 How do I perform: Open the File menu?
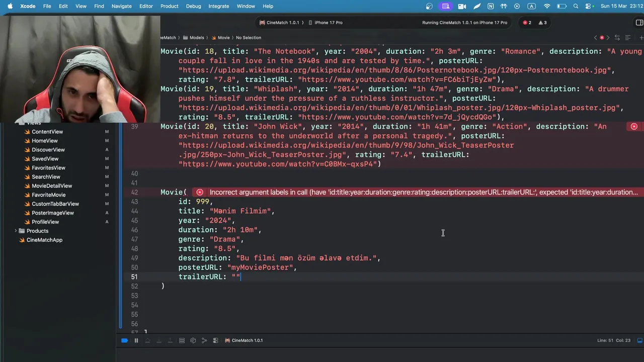point(47,6)
